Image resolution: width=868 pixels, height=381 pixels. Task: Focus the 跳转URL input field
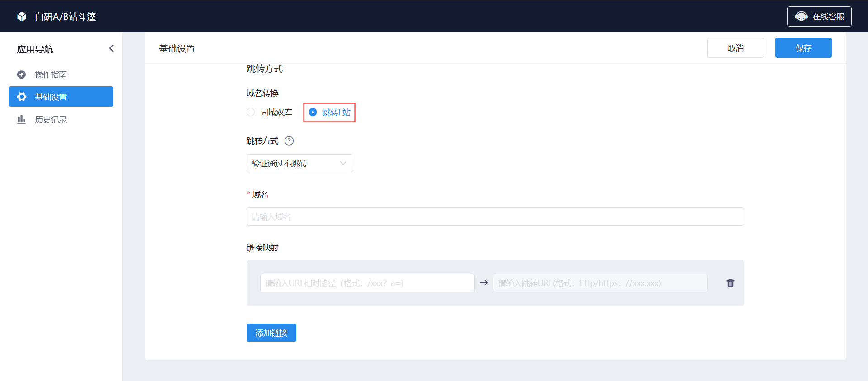pyautogui.click(x=600, y=283)
